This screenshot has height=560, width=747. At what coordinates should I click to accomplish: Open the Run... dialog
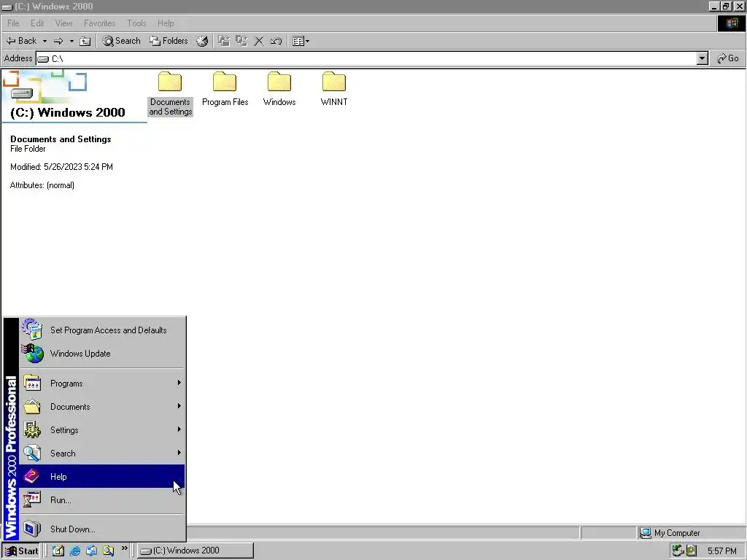pyautogui.click(x=102, y=500)
